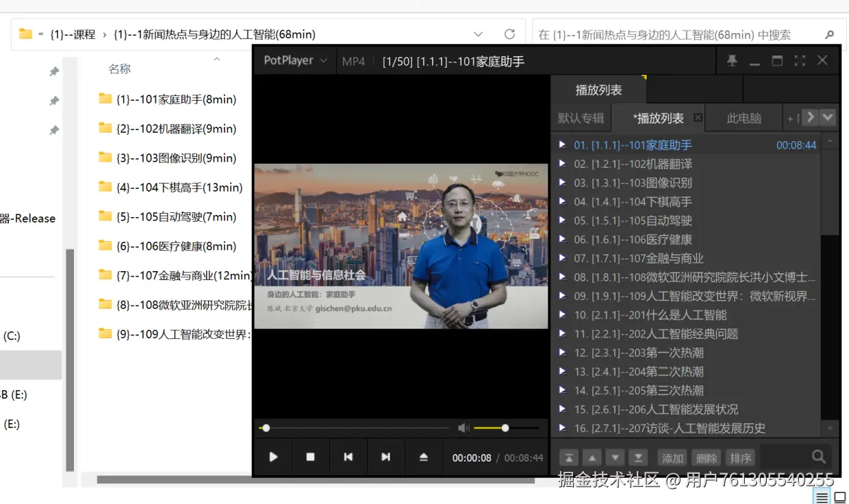Select playlist item 06. 106医疗健康
The height and width of the screenshot is (504, 849).
click(x=687, y=239)
